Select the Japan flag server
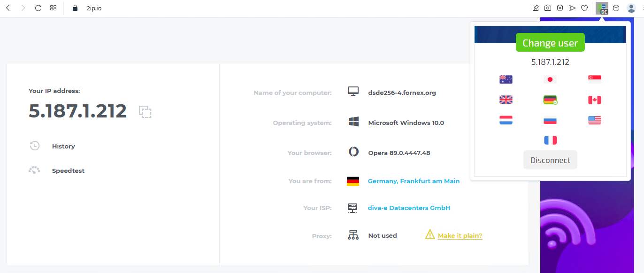 (x=550, y=79)
